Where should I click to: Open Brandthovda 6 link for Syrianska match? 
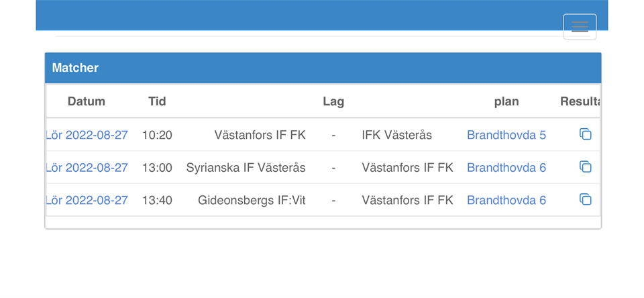coord(506,167)
